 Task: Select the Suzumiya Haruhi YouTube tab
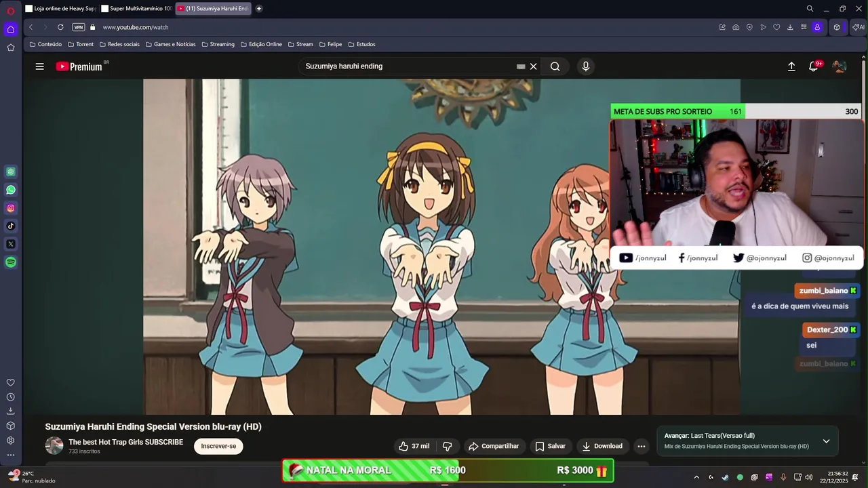coord(213,9)
